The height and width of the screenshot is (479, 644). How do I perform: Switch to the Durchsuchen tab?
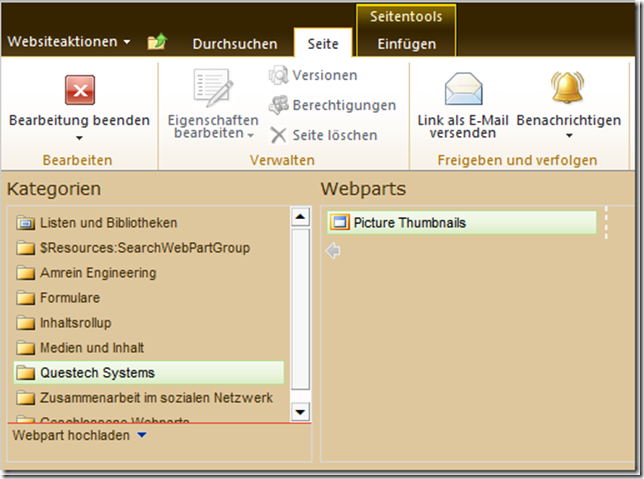tap(235, 44)
